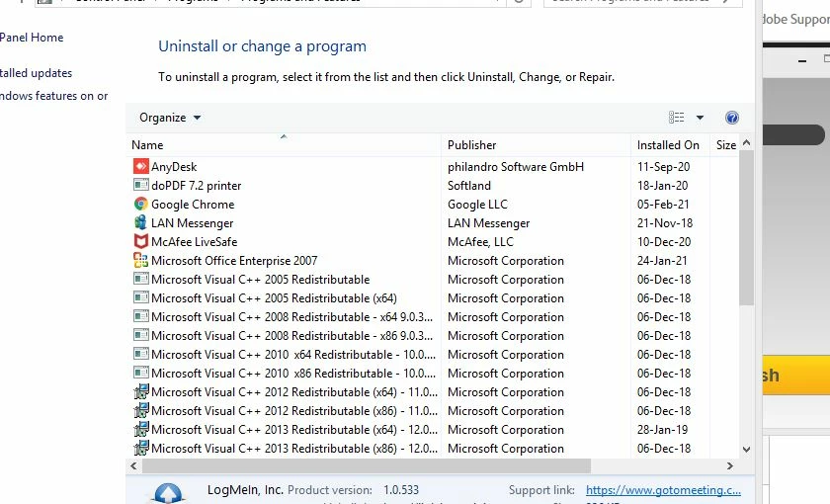View installed updates link
The image size is (830, 504).
click(x=36, y=73)
